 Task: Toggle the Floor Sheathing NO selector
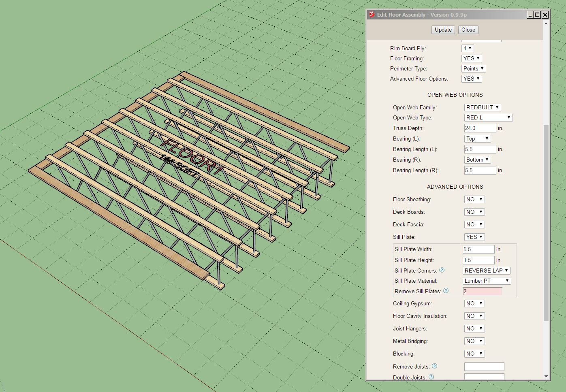(x=474, y=199)
